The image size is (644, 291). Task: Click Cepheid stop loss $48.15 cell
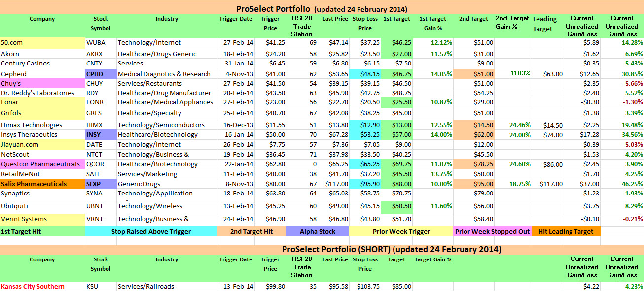(x=365, y=74)
